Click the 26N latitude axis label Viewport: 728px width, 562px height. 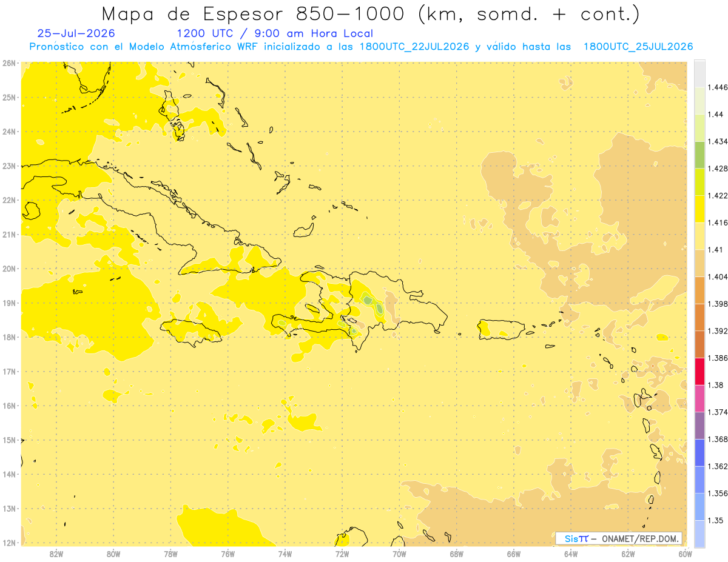point(10,63)
